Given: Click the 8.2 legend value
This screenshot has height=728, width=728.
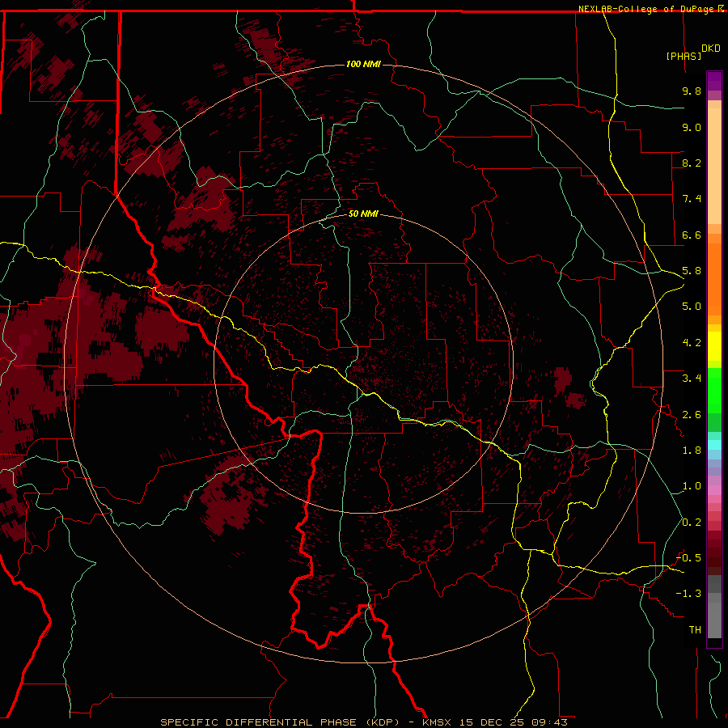Looking at the screenshot, I should [692, 163].
